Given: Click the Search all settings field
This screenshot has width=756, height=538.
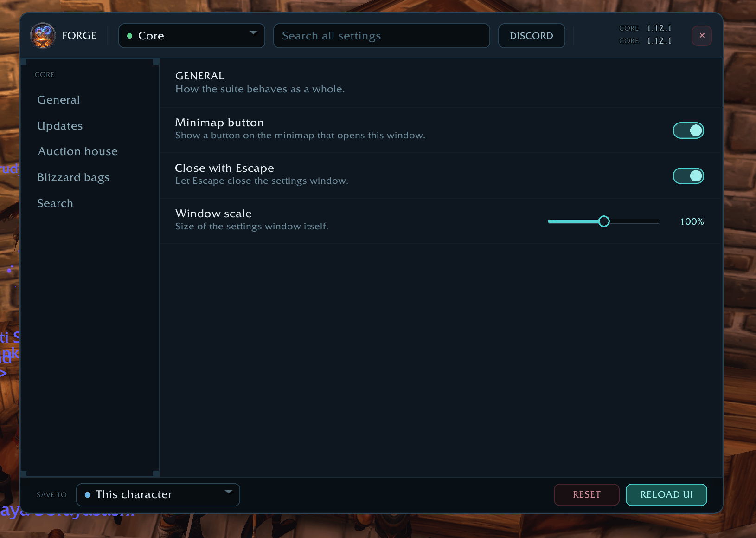Looking at the screenshot, I should click(x=381, y=36).
